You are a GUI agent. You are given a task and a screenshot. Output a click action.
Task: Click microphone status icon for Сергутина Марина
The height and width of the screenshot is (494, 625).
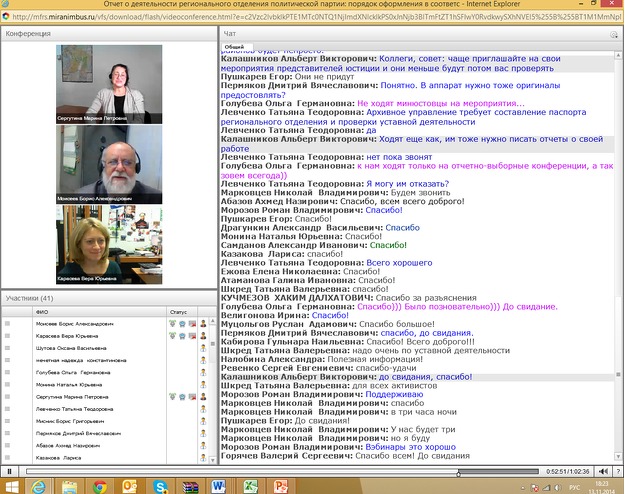click(x=173, y=397)
